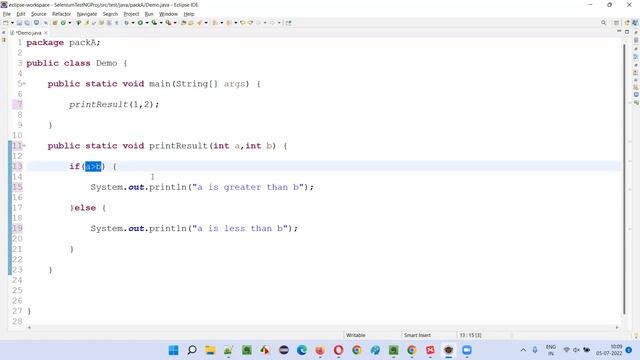Screen dimensions: 640x360
Task: Click the Run with Coverage icon
Action: click(154, 23)
